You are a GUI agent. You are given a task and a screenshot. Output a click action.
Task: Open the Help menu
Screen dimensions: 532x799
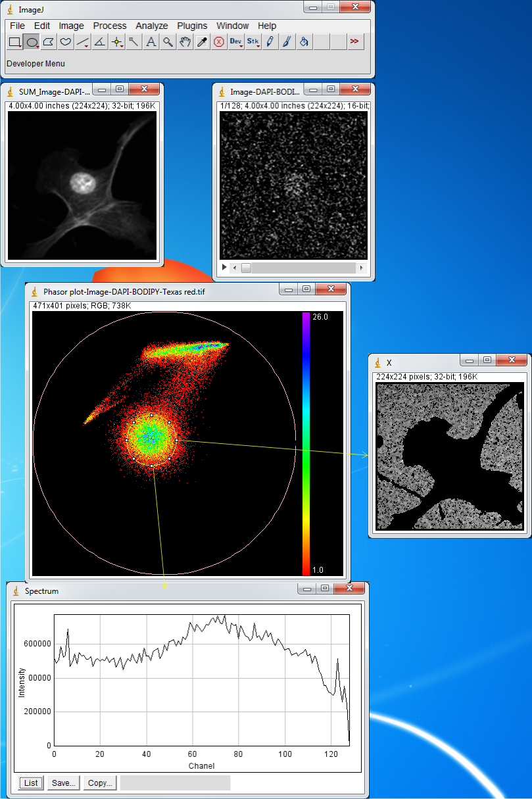pos(267,26)
